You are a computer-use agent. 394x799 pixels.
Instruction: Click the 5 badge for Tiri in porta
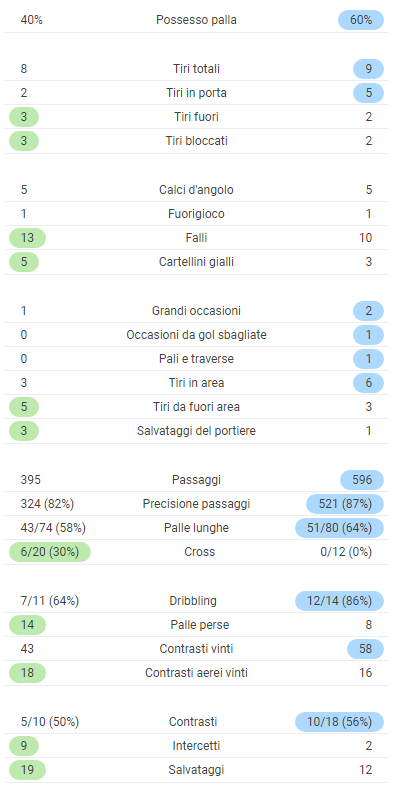(368, 93)
